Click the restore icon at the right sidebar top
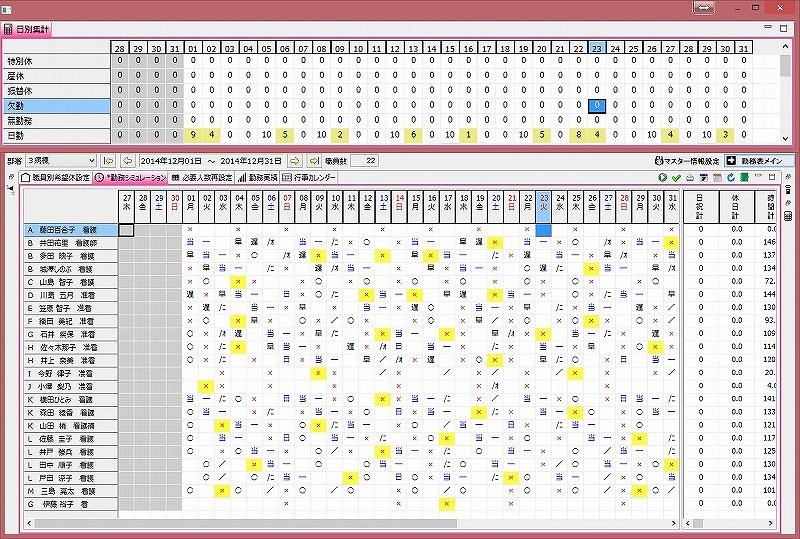This screenshot has width=800, height=539. [788, 177]
